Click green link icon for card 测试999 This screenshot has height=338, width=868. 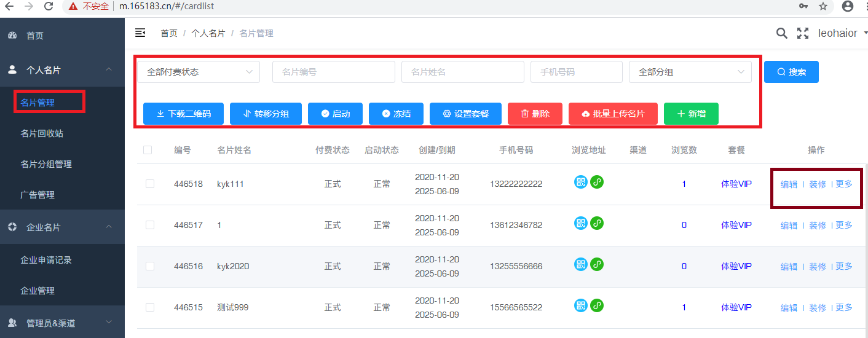pyautogui.click(x=597, y=305)
